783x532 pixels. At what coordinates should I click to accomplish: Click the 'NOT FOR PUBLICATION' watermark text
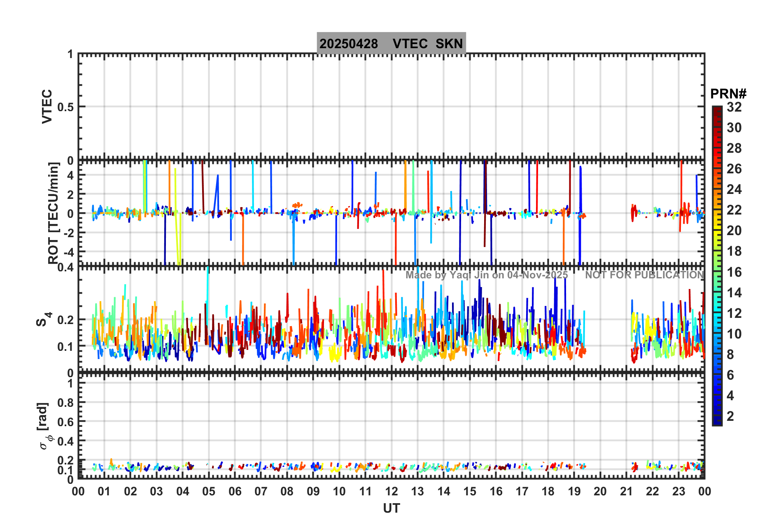pyautogui.click(x=644, y=275)
